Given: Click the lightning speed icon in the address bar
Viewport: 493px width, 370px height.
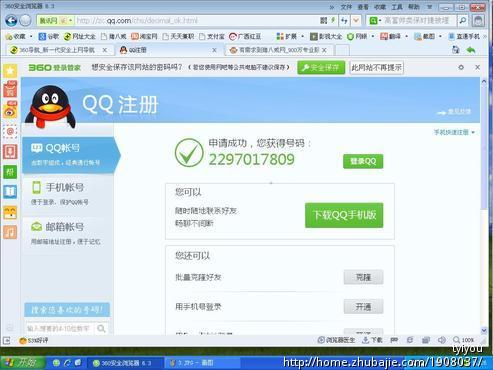Looking at the screenshot, I should (x=333, y=21).
